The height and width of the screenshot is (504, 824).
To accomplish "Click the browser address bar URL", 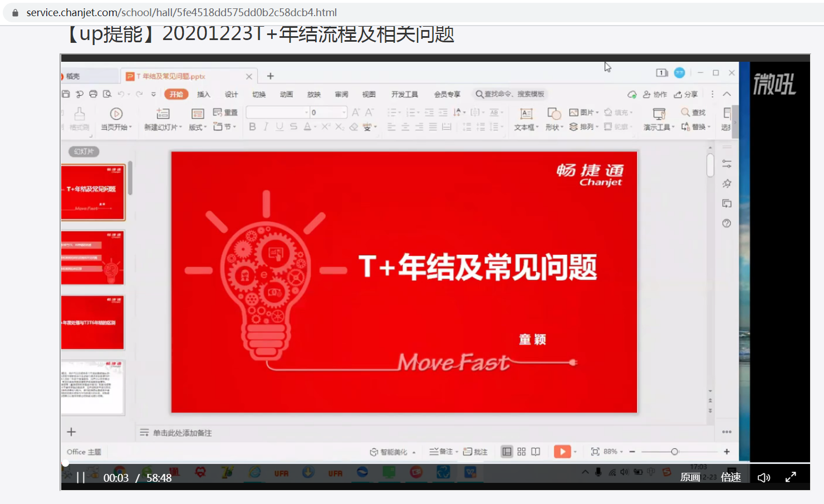I will coord(182,12).
